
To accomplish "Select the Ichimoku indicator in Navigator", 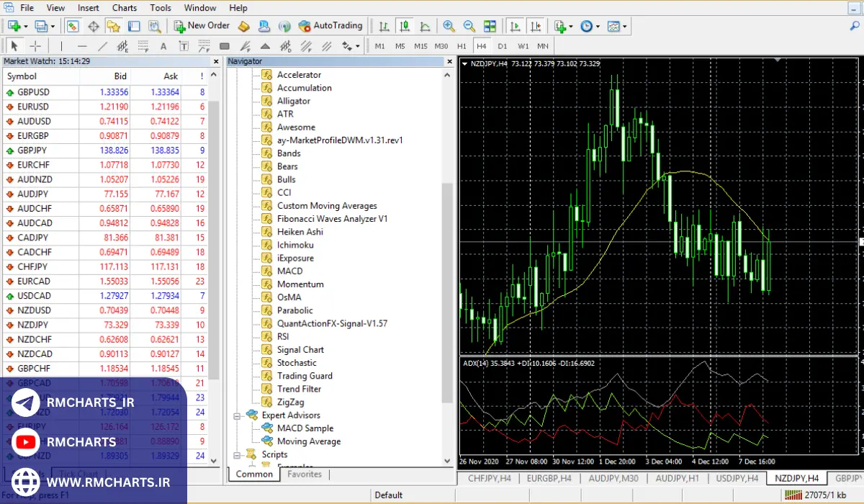I will click(295, 245).
